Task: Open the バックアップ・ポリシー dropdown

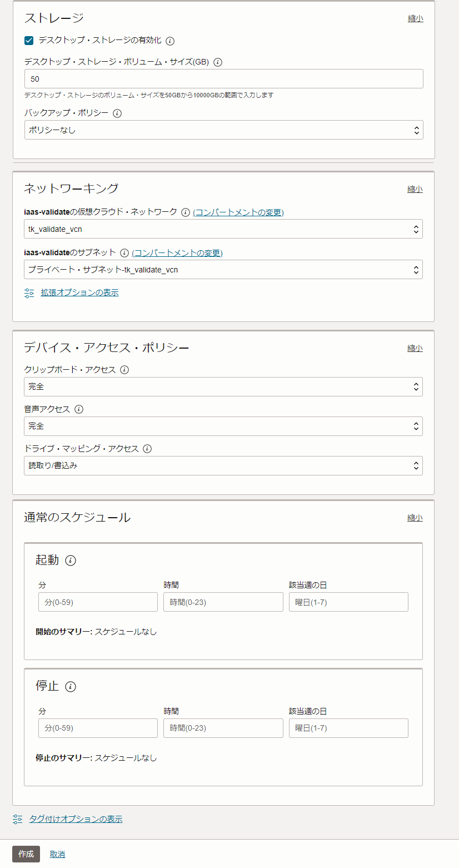Action: pos(222,130)
